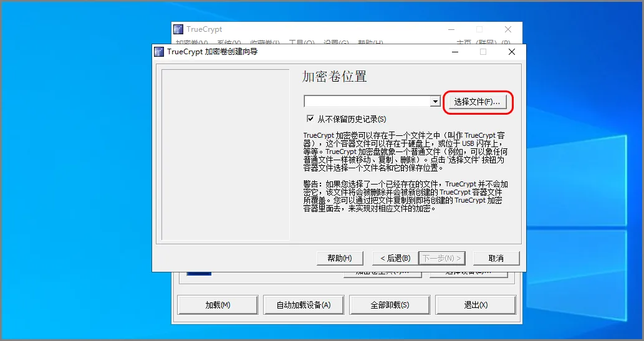Close the main TrueCrypt window behind
644x341 pixels.
[508, 29]
